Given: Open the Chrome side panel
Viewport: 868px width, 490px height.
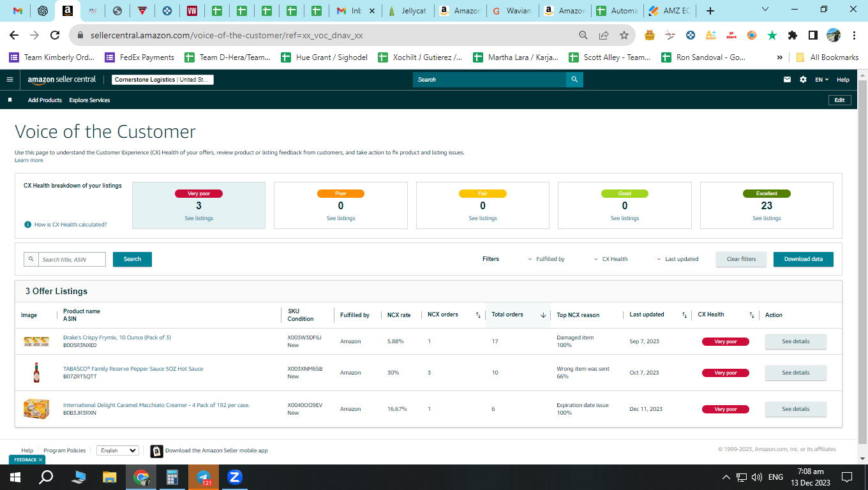Looking at the screenshot, I should point(813,36).
